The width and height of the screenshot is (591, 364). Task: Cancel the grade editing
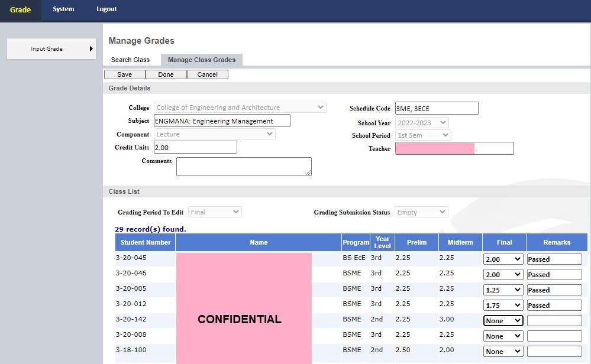(x=207, y=74)
